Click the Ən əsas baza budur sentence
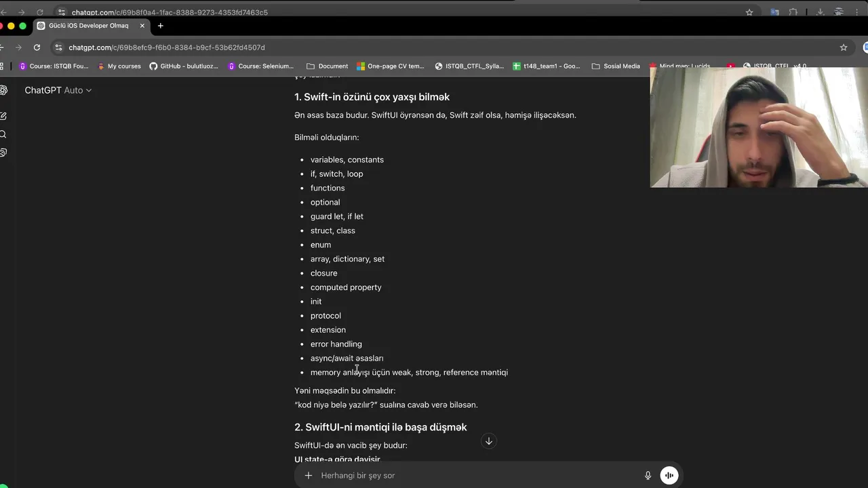This screenshot has height=488, width=868. [x=435, y=115]
